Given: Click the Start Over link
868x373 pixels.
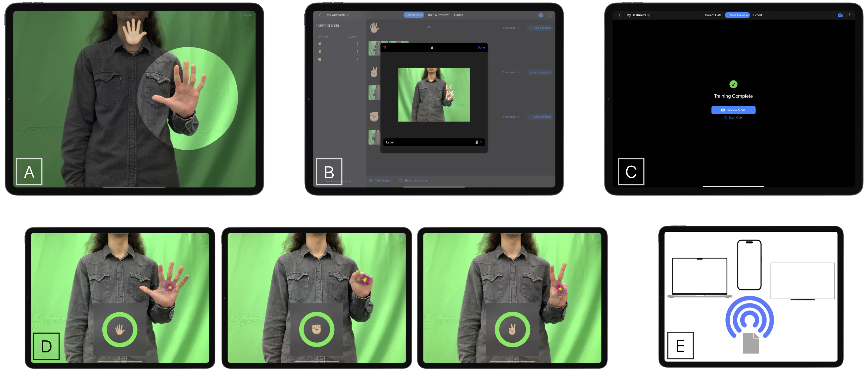Looking at the screenshot, I should [x=733, y=117].
